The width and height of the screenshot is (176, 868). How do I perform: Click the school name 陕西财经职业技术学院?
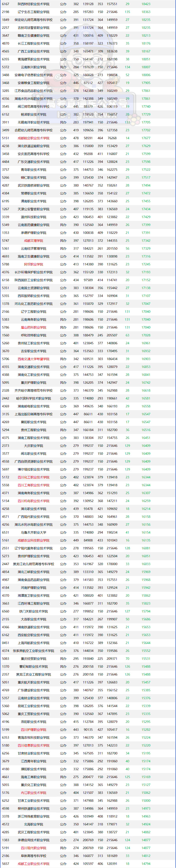[x=33, y=4]
